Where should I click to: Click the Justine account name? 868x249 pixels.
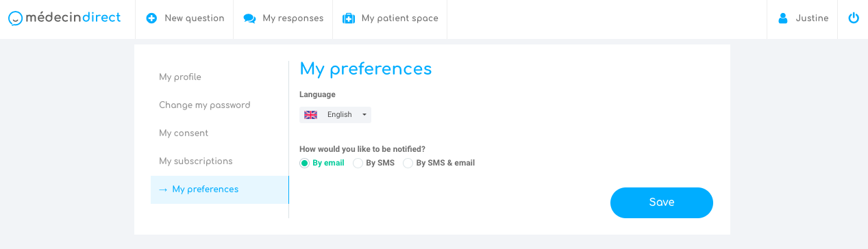(812, 18)
